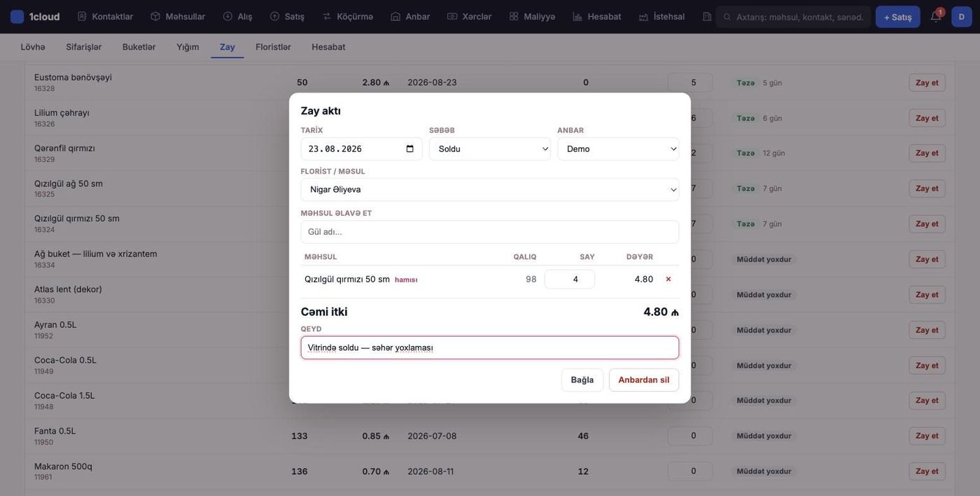Click the 1cloud logo icon
Screen dimensions: 980x496
[x=17, y=17]
